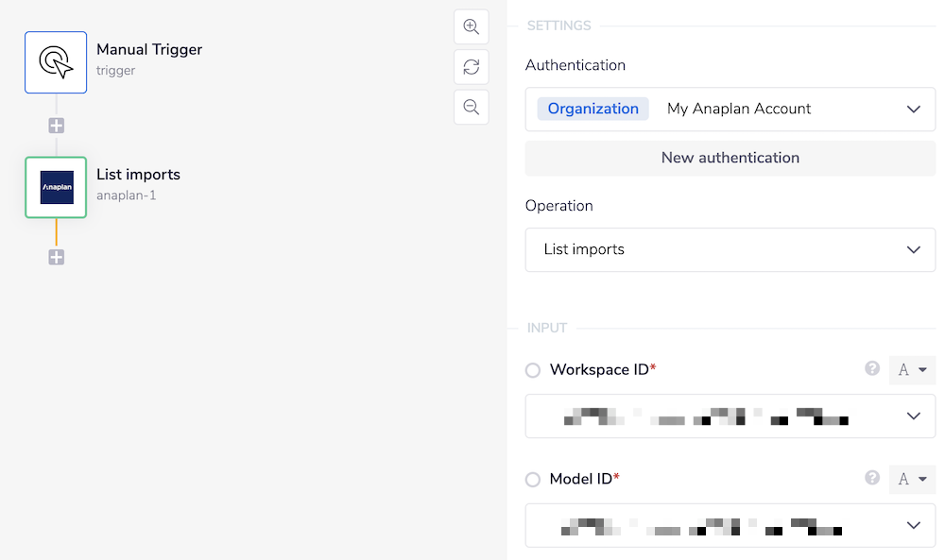Click the SETTINGS section header

pos(558,25)
